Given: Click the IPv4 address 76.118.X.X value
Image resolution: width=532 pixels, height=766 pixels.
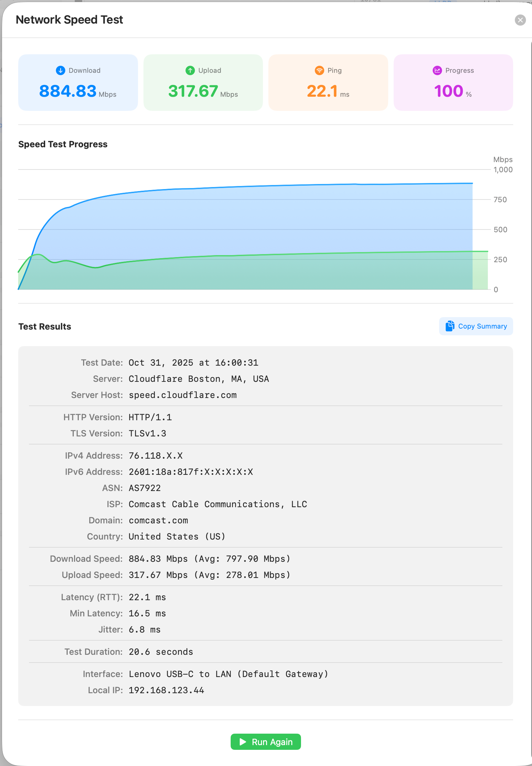Looking at the screenshot, I should pyautogui.click(x=156, y=456).
